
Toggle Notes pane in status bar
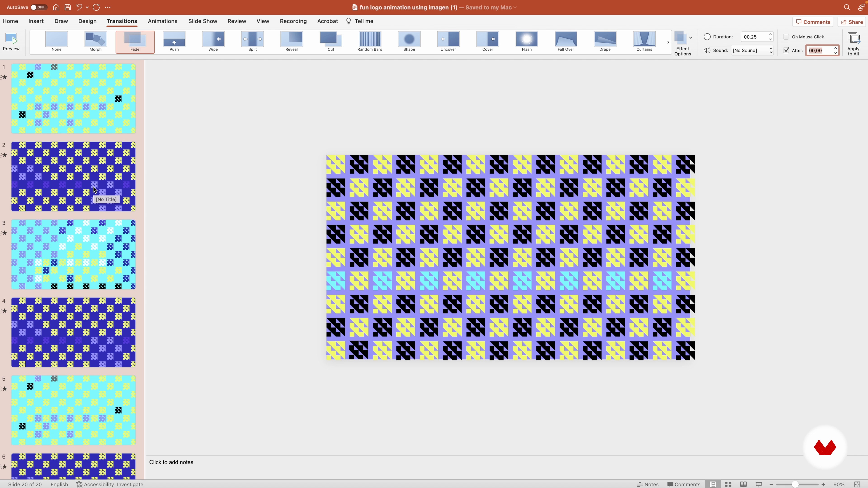tap(648, 484)
